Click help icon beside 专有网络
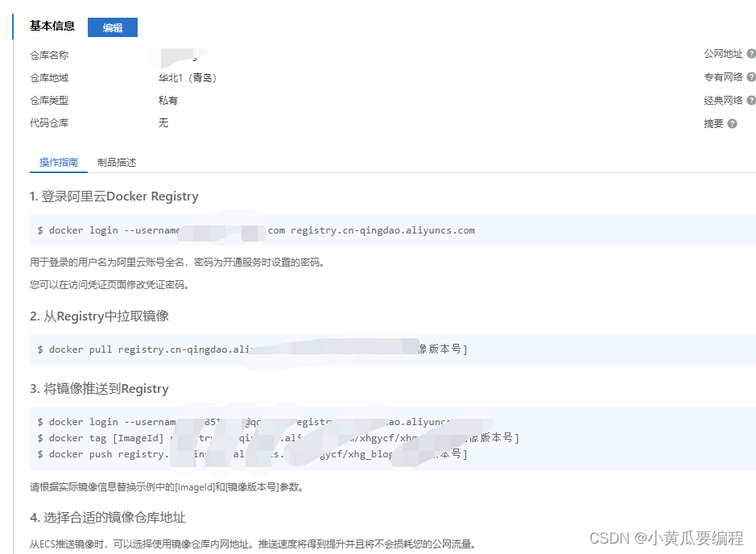 750,76
